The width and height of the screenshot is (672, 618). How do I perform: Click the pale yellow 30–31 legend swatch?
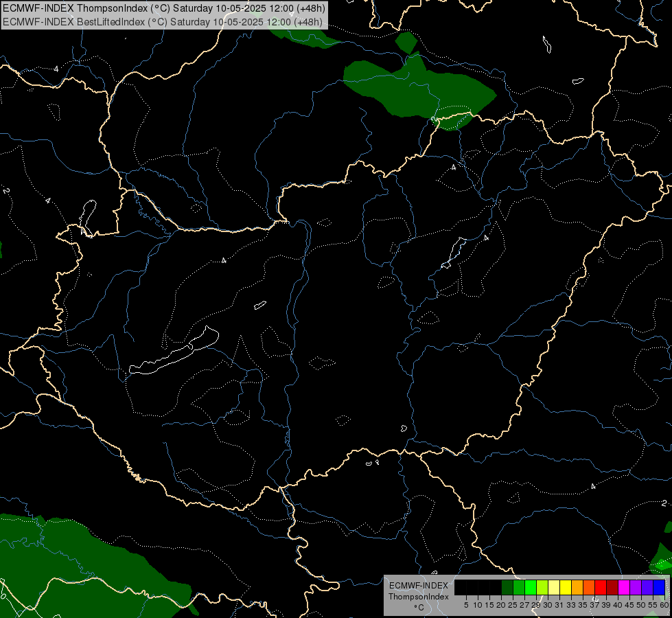(554, 588)
